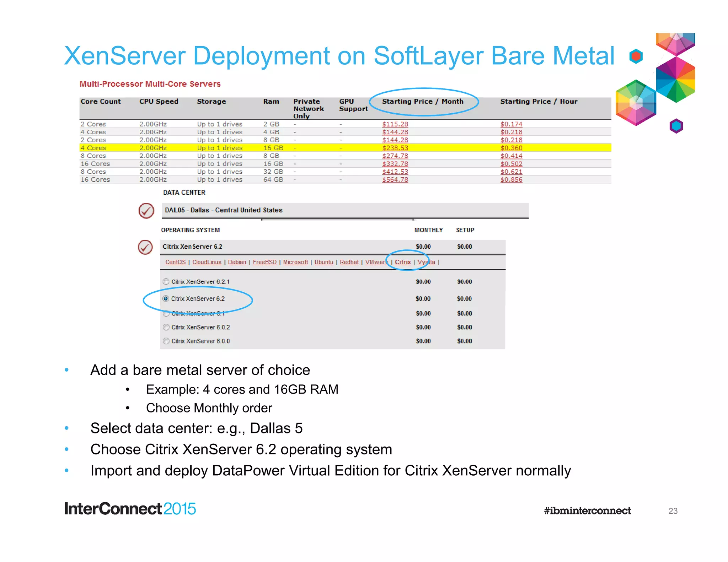Follow the $0.502 hourly price link
Screen dimensions: 728x562
[x=512, y=164]
